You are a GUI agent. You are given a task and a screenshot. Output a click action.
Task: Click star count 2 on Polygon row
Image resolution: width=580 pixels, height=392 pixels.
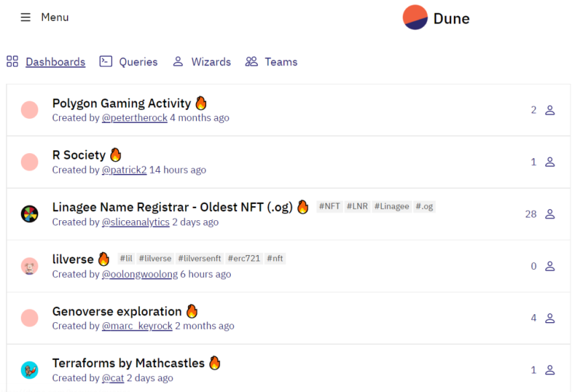click(x=534, y=110)
